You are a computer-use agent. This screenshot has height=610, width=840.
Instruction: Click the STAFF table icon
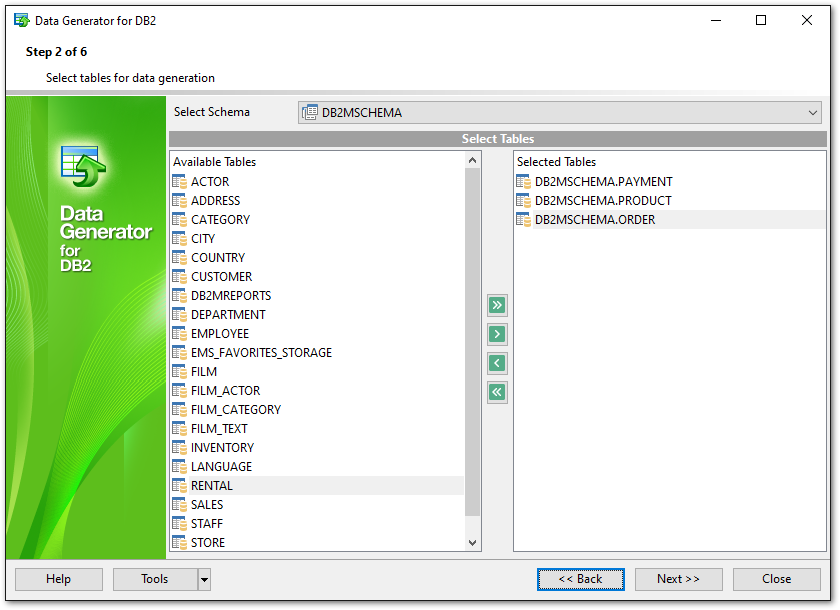click(x=179, y=524)
